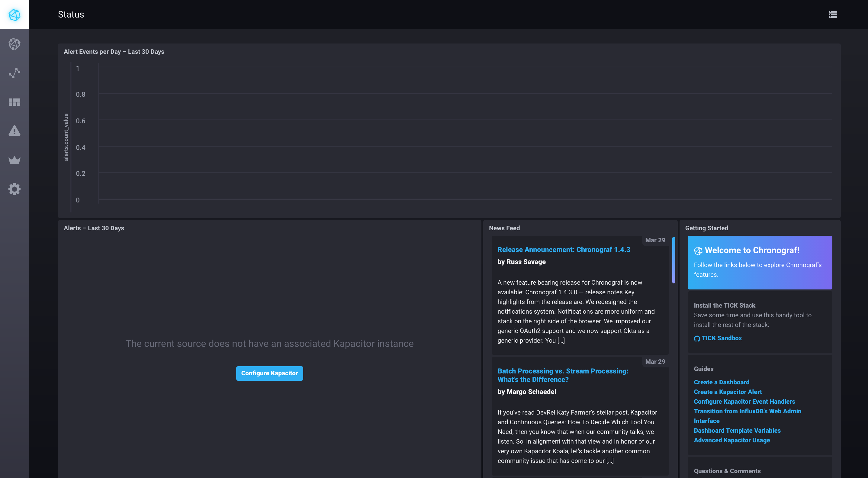The width and height of the screenshot is (868, 478).
Task: Open the TICK Sandbox link
Action: click(722, 338)
